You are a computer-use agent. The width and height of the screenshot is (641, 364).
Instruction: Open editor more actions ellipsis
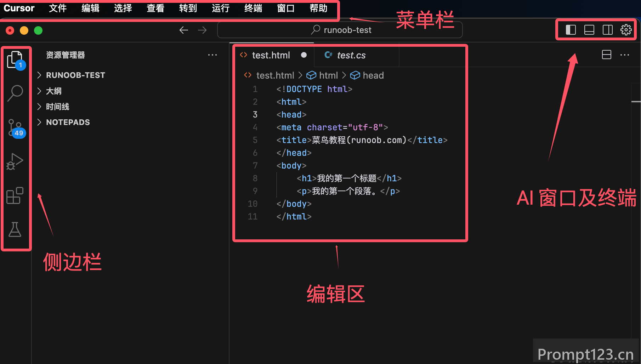click(x=625, y=55)
